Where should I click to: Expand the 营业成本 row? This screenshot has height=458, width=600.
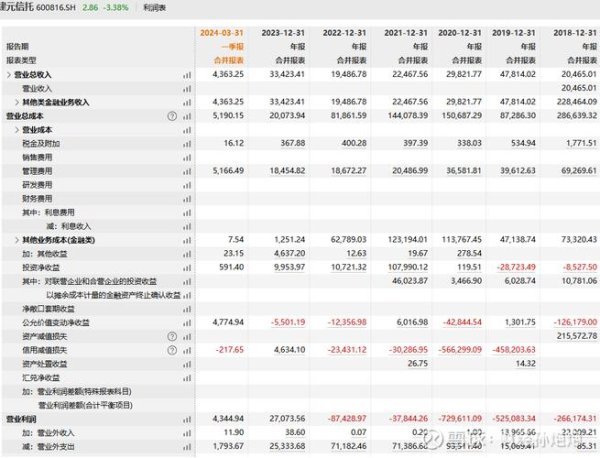pyautogui.click(x=17, y=130)
